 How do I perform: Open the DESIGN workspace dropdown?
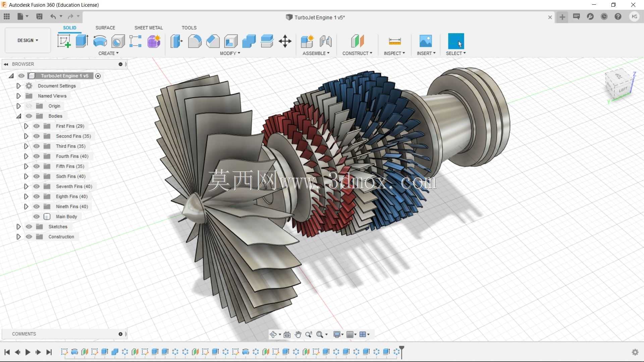coord(28,40)
